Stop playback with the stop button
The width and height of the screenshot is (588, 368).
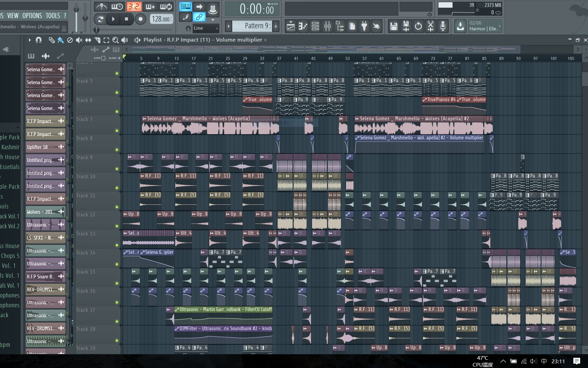tap(127, 19)
